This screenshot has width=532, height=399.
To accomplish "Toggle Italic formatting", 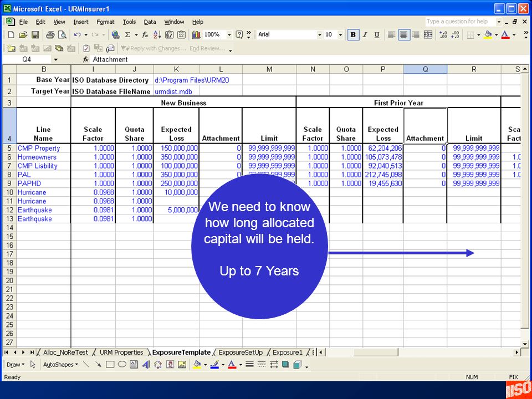I will [x=365, y=34].
